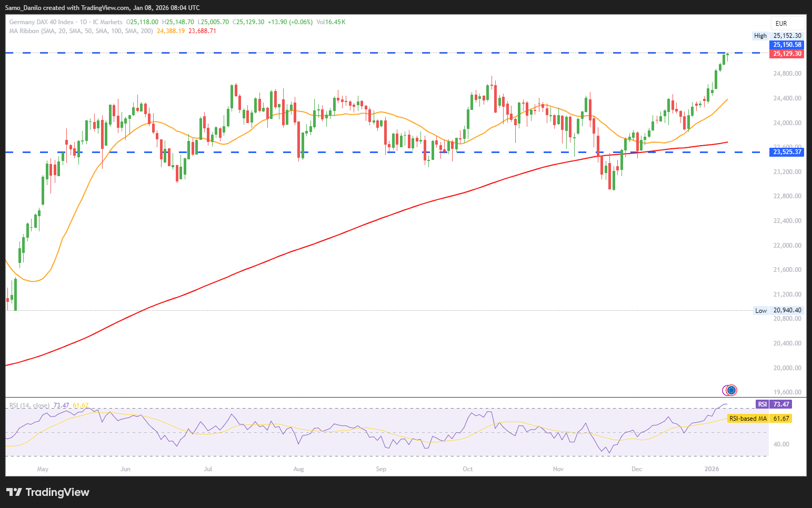Open the EUR currency selector
Image resolution: width=812 pixels, height=508 pixels.
pos(781,23)
